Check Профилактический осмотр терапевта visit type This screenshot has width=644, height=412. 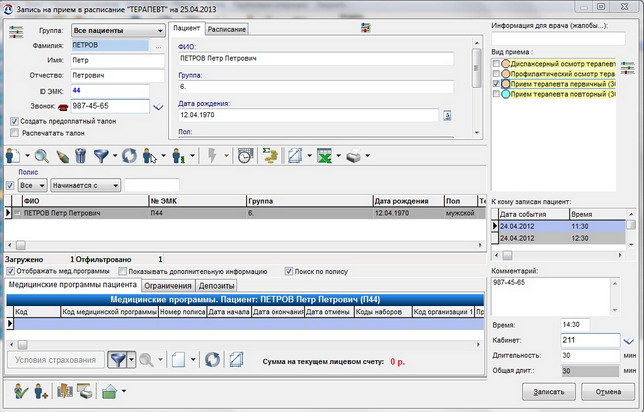(496, 74)
